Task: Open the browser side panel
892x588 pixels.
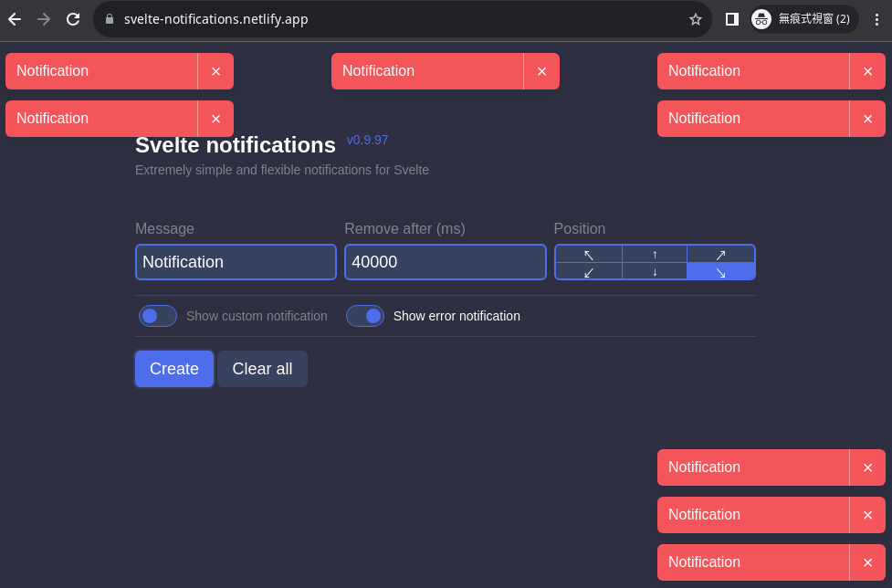Action: pyautogui.click(x=732, y=19)
